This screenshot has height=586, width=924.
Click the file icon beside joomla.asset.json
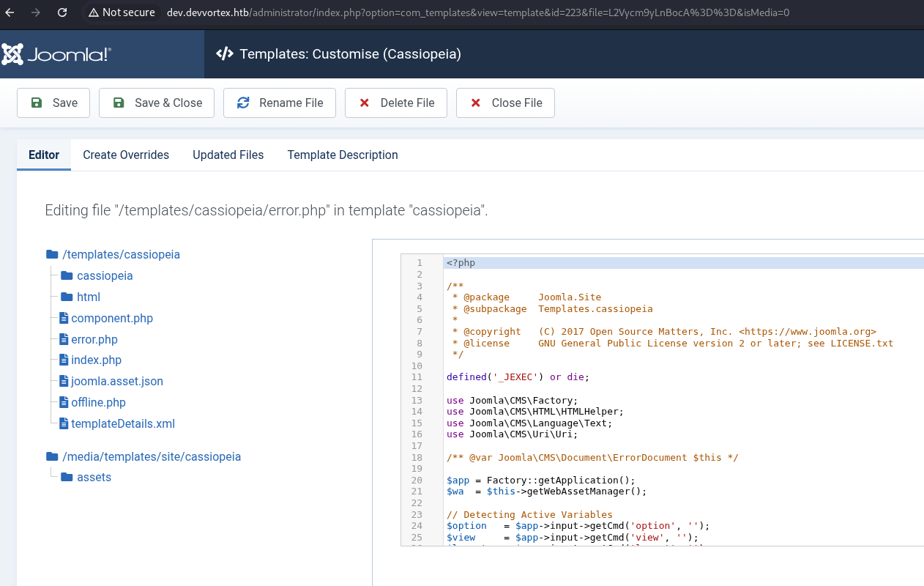pos(64,381)
